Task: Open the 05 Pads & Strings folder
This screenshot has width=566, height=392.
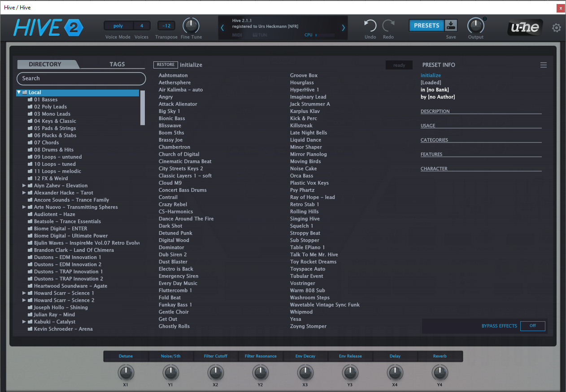Action: tap(55, 128)
